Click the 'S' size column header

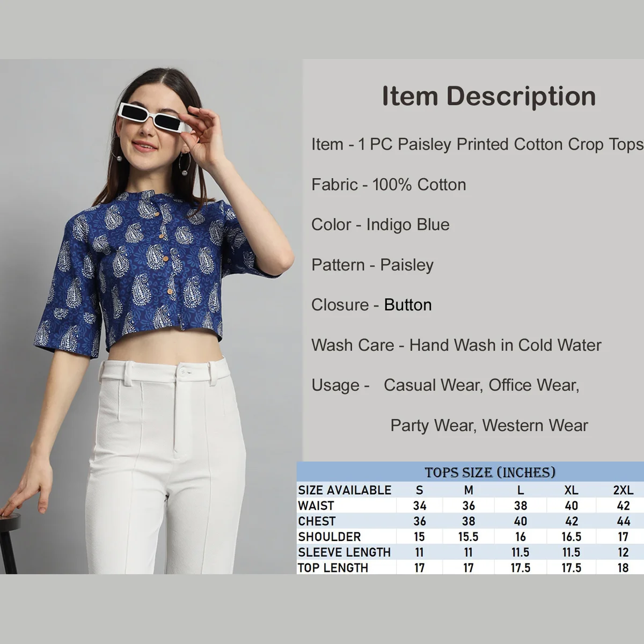[x=420, y=490]
